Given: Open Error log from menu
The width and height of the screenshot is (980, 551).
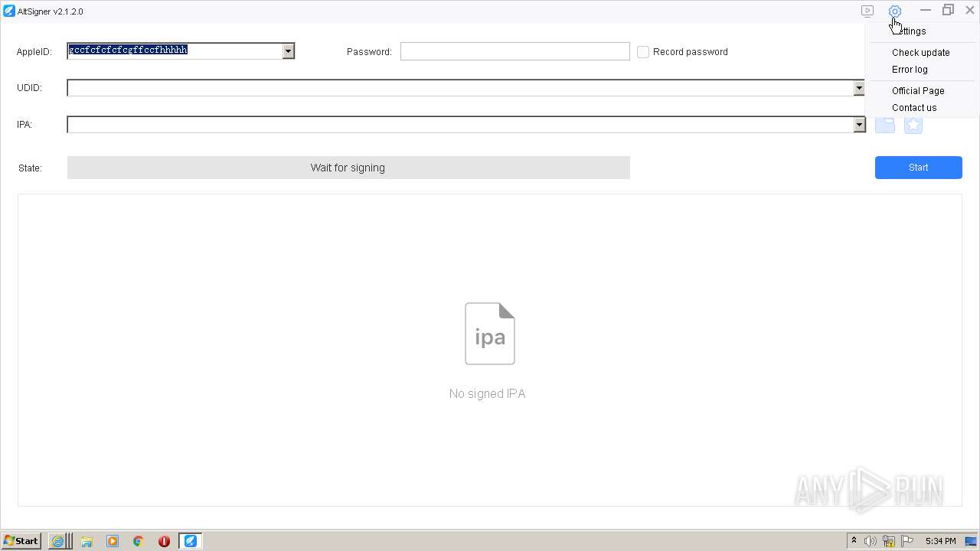Looking at the screenshot, I should click(910, 70).
